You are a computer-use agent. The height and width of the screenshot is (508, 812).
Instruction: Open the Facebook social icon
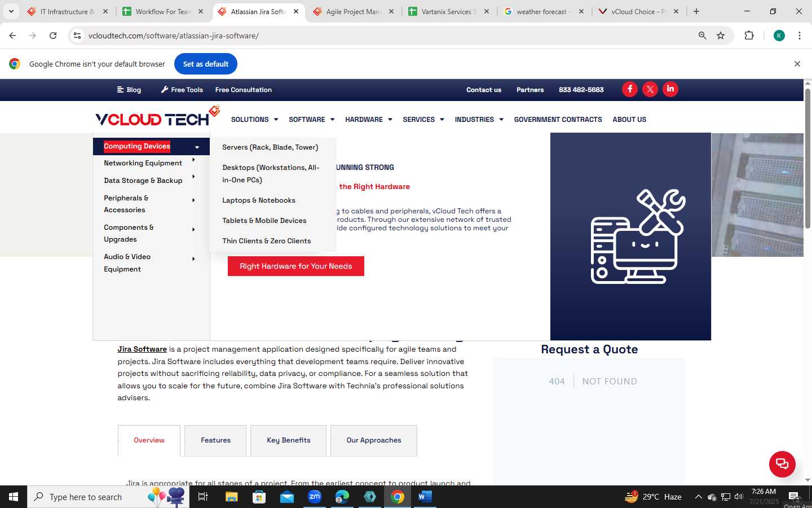630,89
